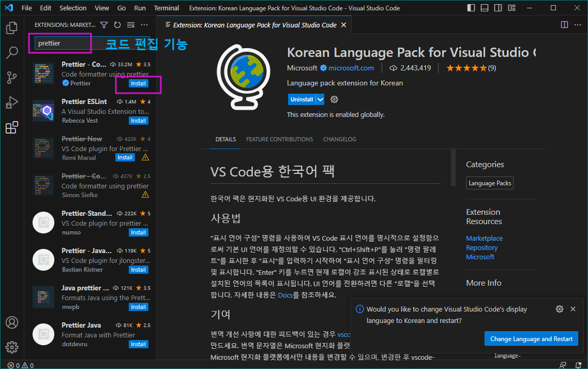Open the Go menu
Image resolution: width=588 pixels, height=369 pixels.
[122, 8]
